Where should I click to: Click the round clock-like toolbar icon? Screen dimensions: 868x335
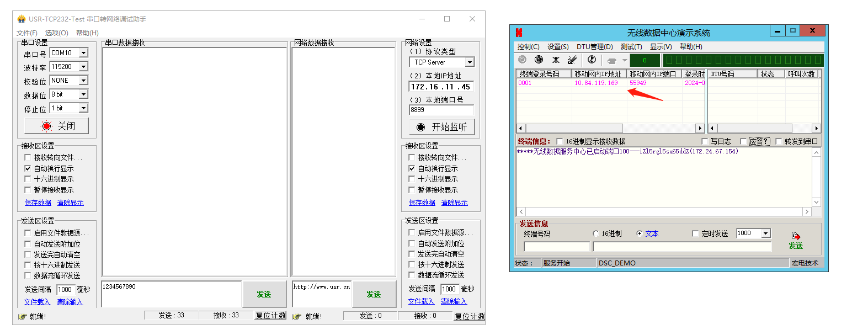592,60
